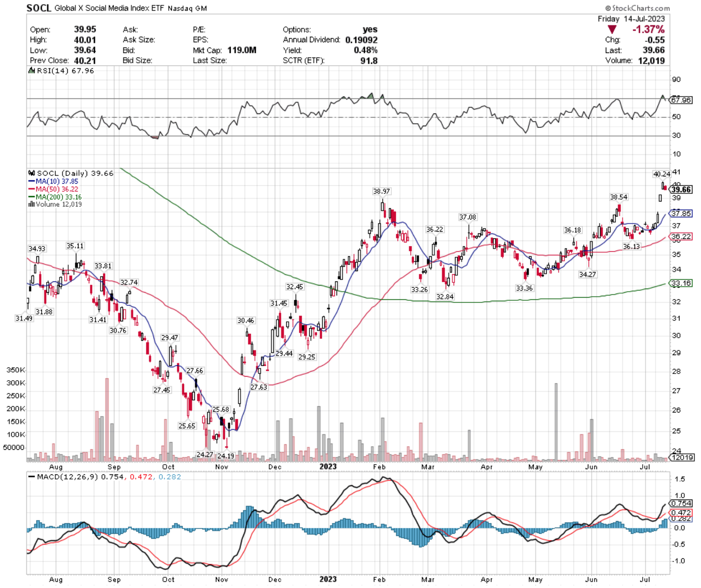Click the red MA(50) legend color line
701x588 pixels.
tap(31, 189)
